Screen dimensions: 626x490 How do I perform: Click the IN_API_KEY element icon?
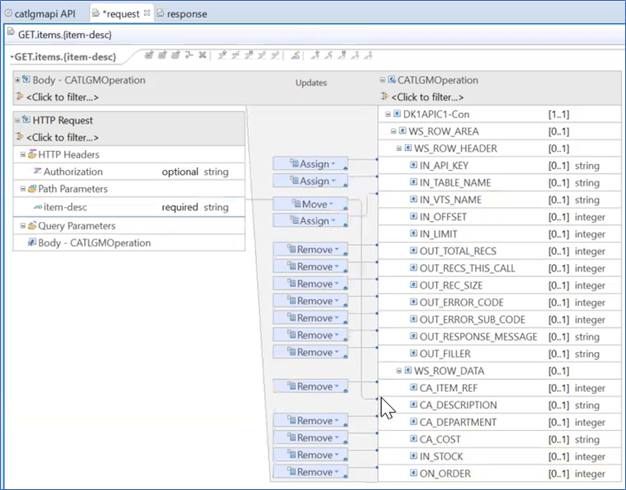tap(414, 165)
